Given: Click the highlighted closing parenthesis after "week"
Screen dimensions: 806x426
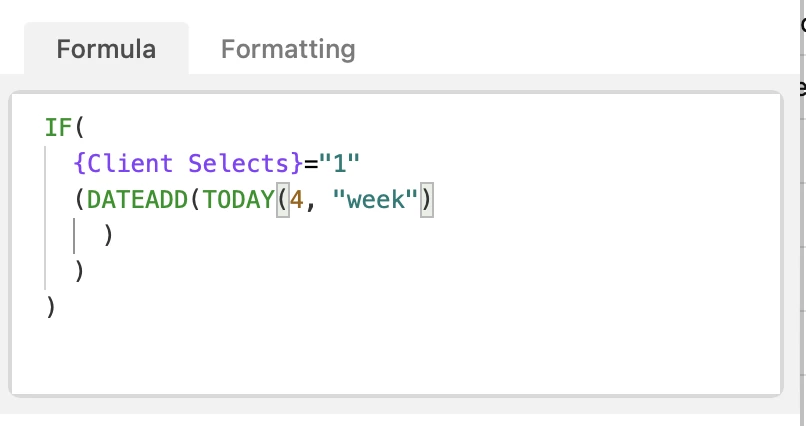Looking at the screenshot, I should pos(427,200).
